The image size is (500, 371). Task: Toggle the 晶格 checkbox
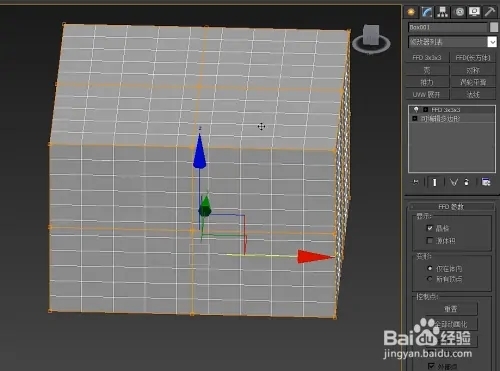pyautogui.click(x=430, y=228)
